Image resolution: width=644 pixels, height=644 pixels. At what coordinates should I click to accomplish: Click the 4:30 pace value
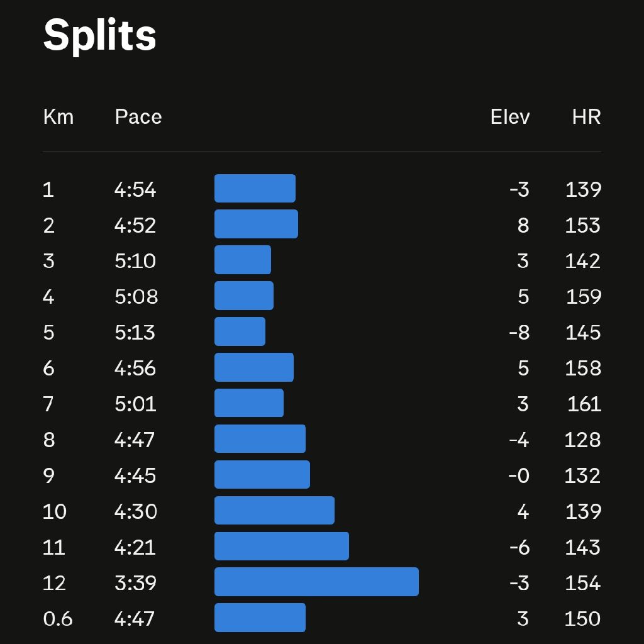coord(135,511)
